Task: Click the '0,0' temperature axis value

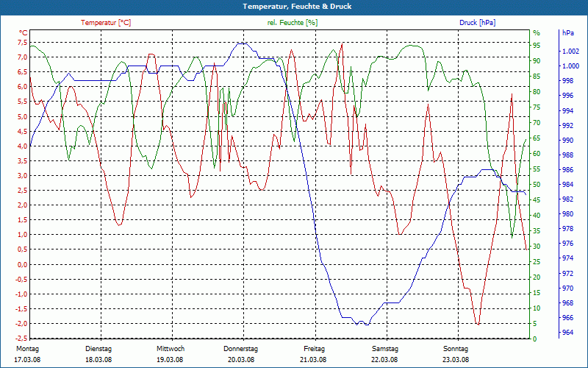Action: tap(23, 265)
